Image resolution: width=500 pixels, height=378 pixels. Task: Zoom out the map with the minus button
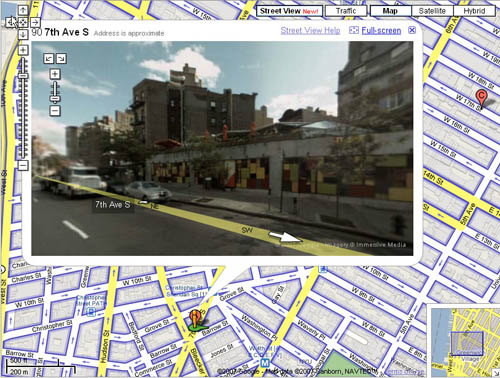tap(23, 165)
